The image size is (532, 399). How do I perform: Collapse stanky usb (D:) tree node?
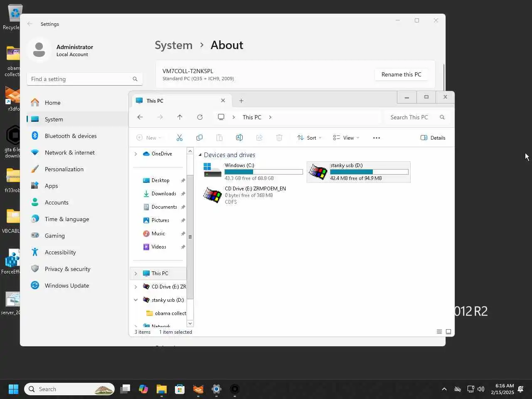point(135,300)
